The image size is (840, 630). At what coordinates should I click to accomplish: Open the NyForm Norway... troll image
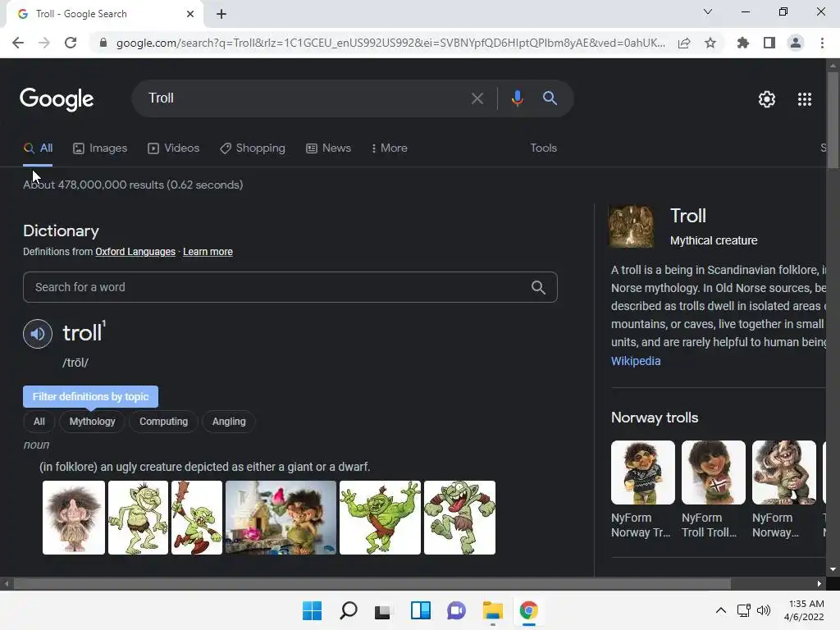click(783, 472)
